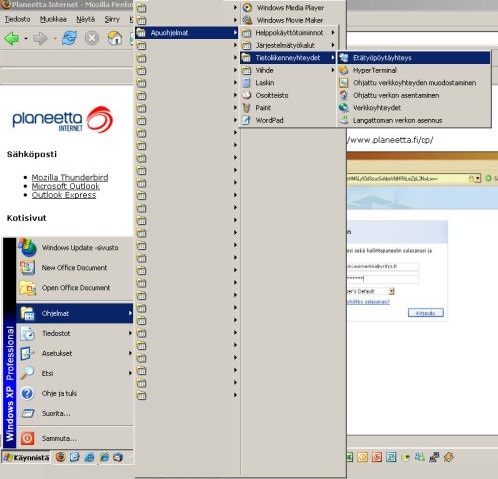
Task: Open Muokkaa menu in Firefox
Action: 53,19
